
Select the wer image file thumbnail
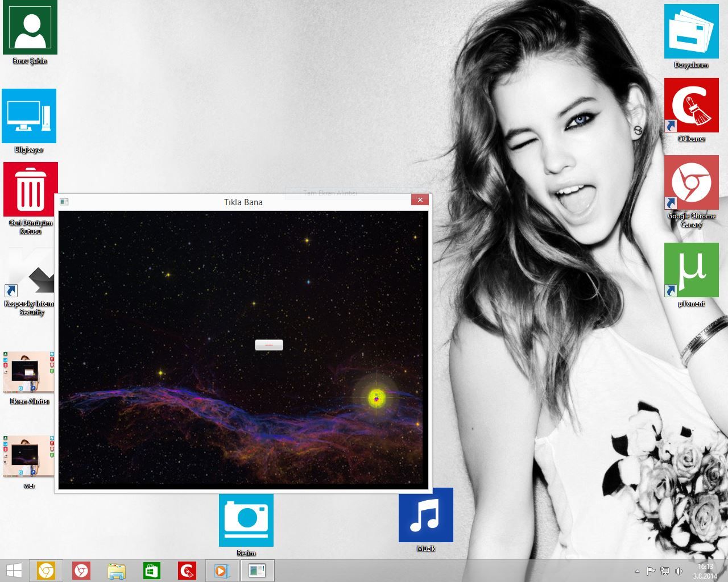[x=29, y=456]
